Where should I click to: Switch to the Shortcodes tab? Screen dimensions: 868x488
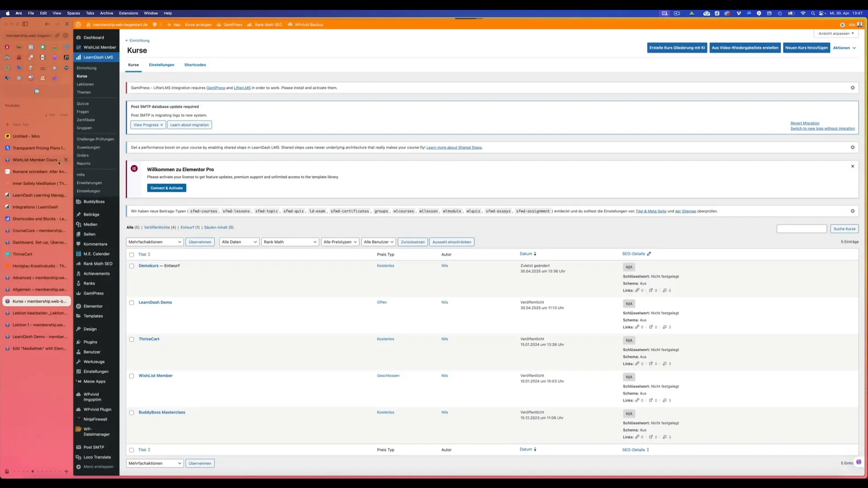click(195, 65)
